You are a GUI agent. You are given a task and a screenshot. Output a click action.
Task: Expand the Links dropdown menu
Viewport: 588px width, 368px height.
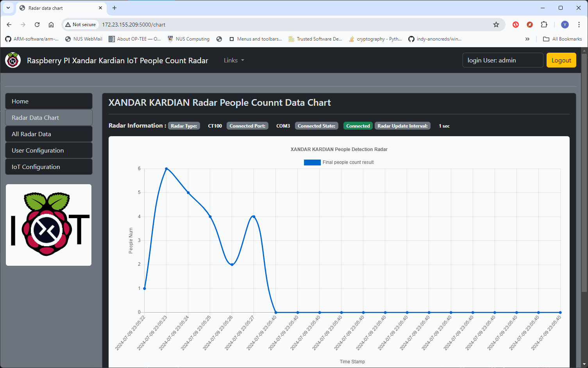click(234, 60)
